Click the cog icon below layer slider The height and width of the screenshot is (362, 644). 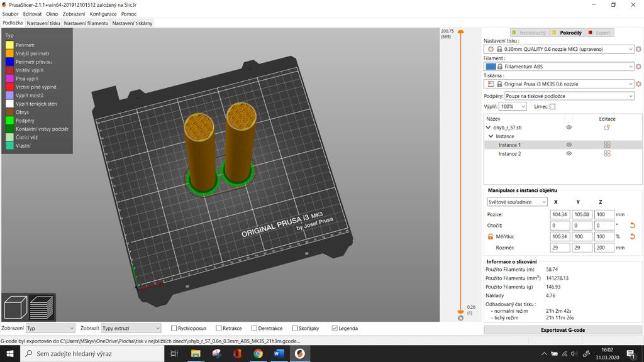460,317
